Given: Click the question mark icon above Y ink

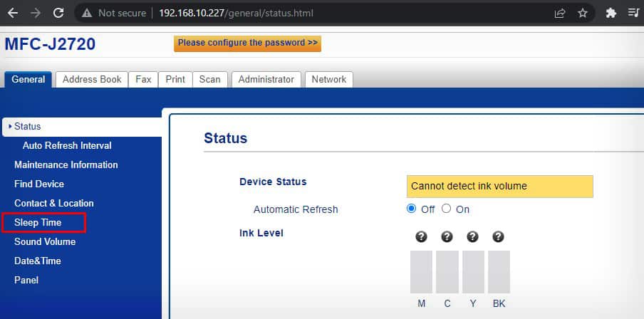Looking at the screenshot, I should (473, 236).
